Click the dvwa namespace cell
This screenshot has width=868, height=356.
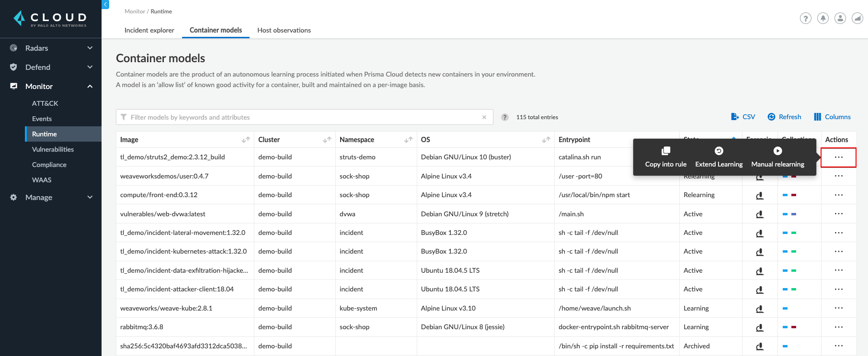(x=376, y=214)
